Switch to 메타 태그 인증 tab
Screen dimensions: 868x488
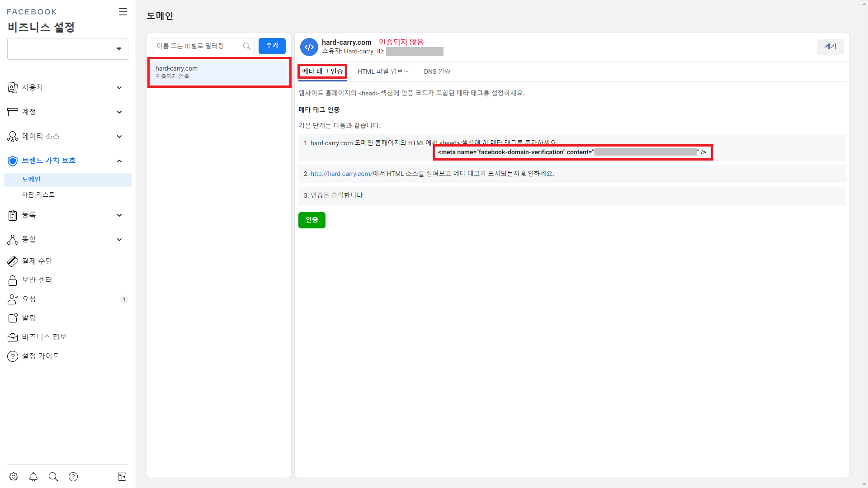point(322,71)
